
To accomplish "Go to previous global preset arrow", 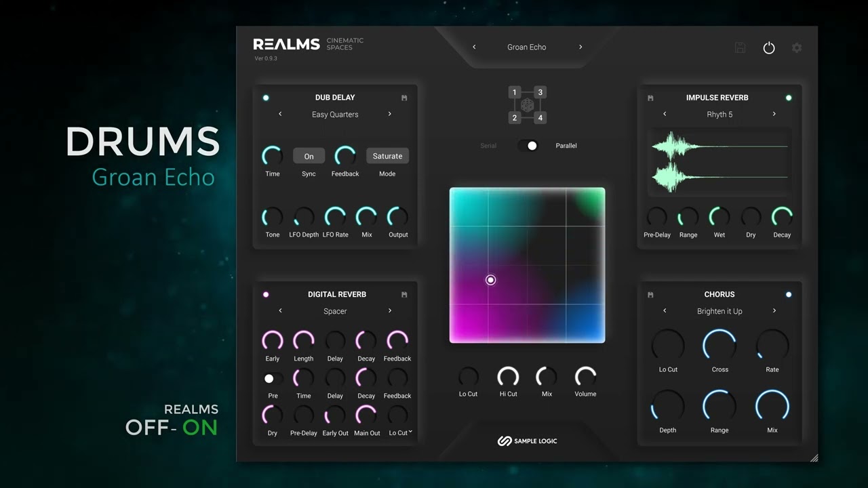I will [x=474, y=47].
